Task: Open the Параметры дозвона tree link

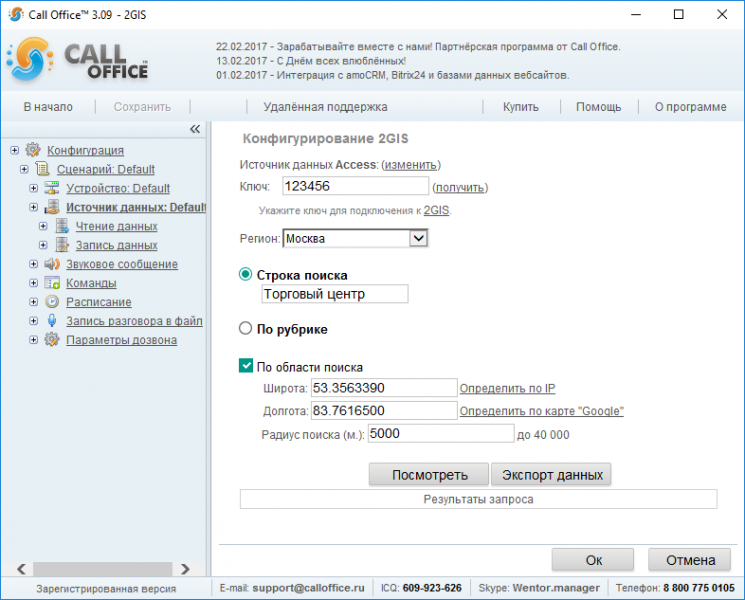Action: pos(121,340)
